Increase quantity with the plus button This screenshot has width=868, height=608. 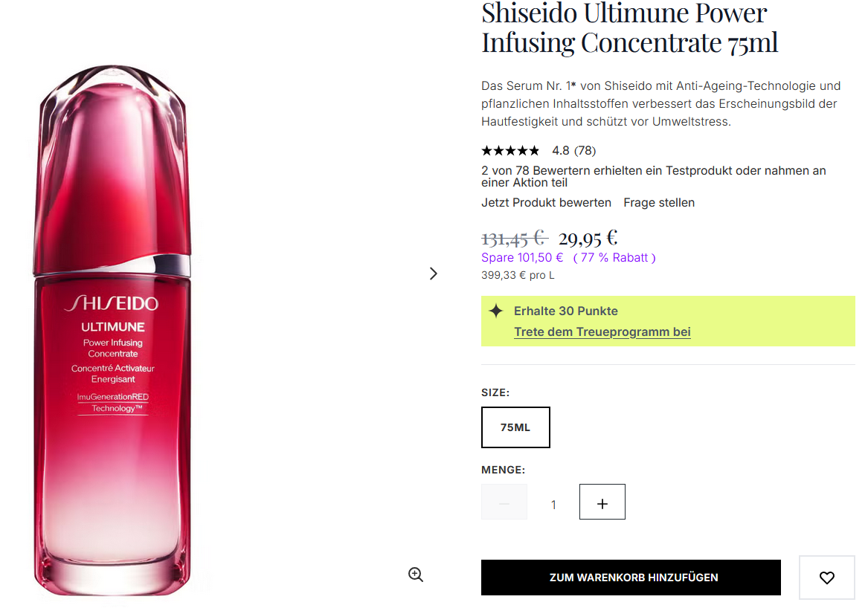point(602,504)
